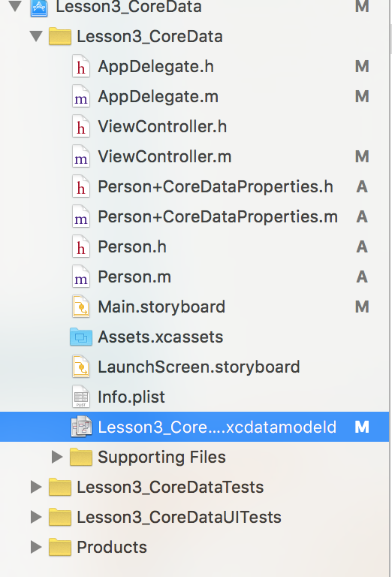Expand the Supporting Files group
Viewport: 392px width, 577px height.
click(57, 457)
